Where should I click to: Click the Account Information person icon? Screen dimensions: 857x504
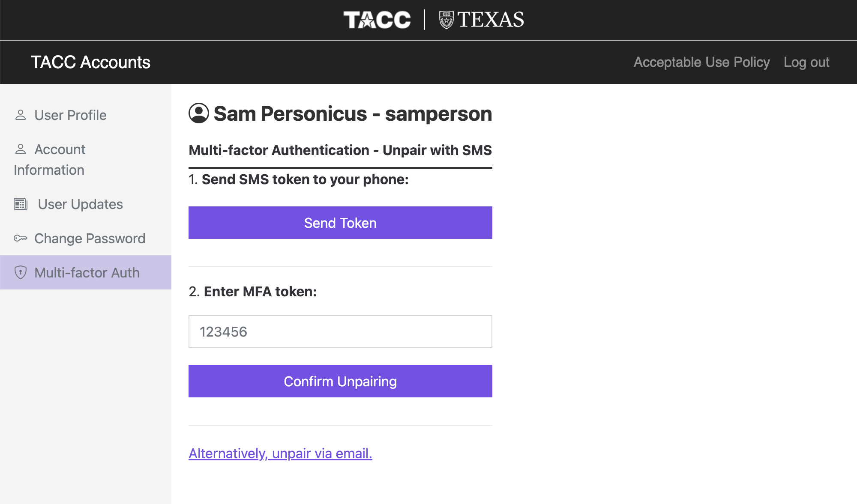[21, 149]
